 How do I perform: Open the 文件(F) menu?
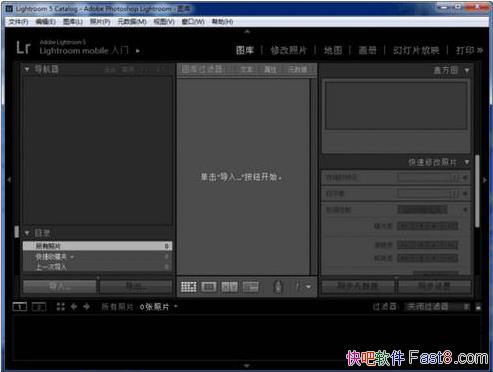[18, 22]
